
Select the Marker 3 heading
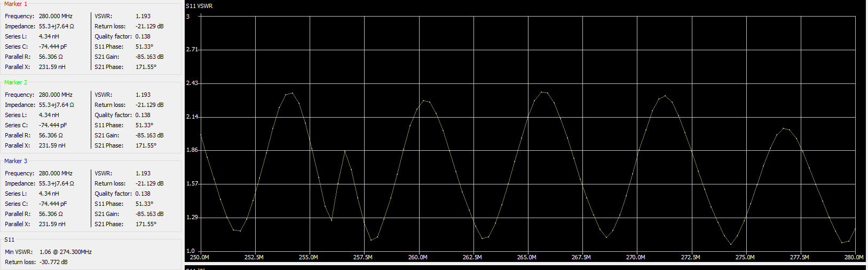click(15, 161)
